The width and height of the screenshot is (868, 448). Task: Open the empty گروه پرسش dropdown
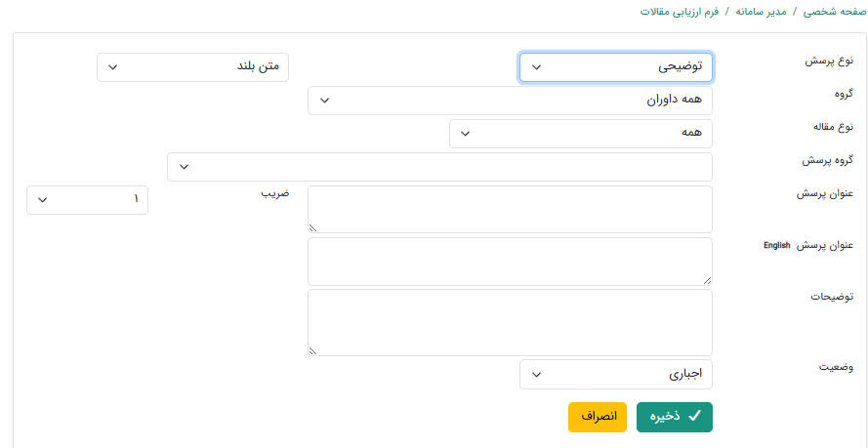[439, 167]
